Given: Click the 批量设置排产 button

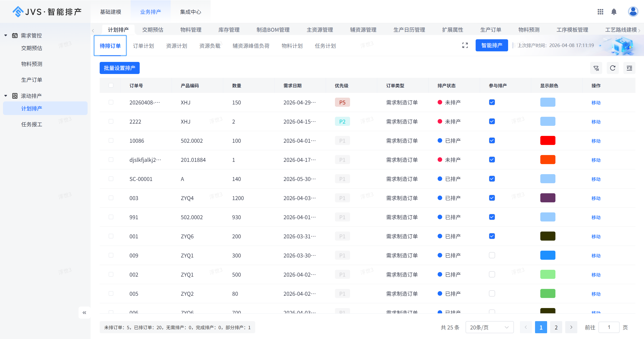Looking at the screenshot, I should click(120, 68).
